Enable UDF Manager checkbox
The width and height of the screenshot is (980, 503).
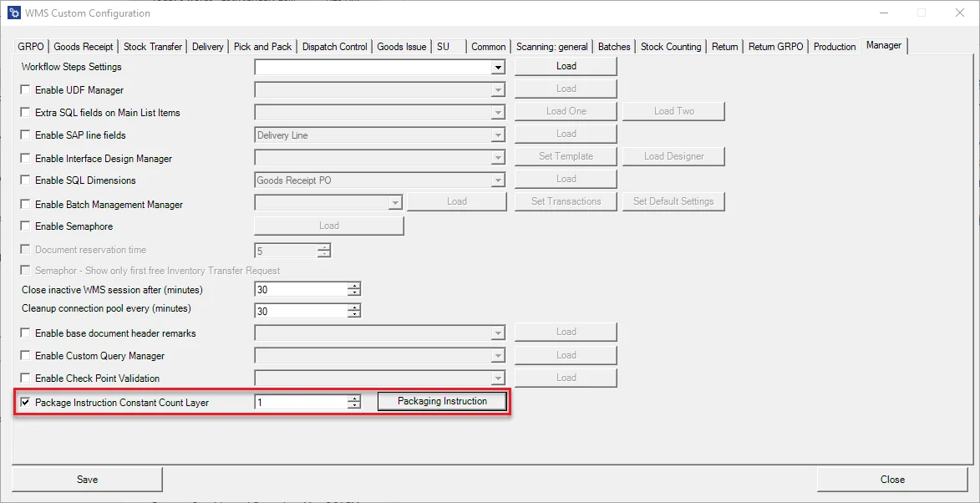click(x=25, y=89)
